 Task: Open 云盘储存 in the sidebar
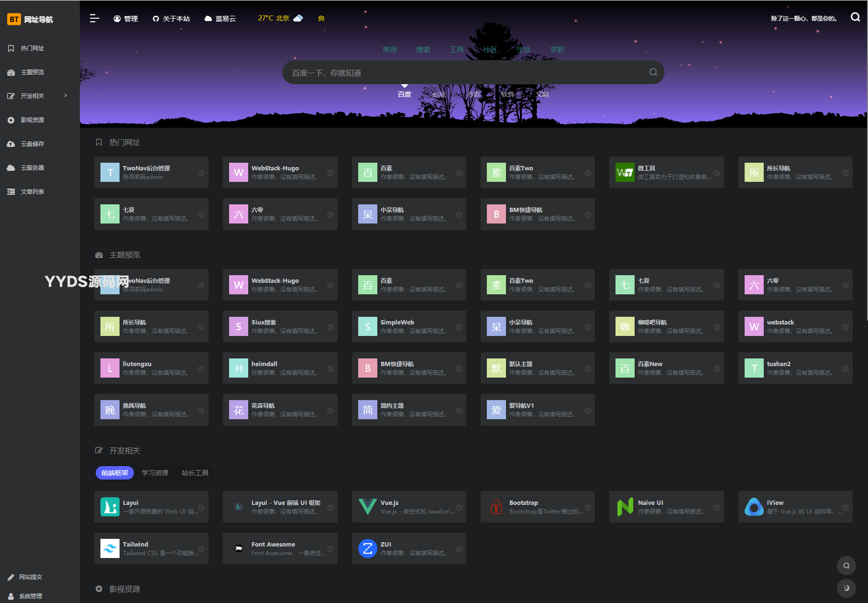point(33,144)
